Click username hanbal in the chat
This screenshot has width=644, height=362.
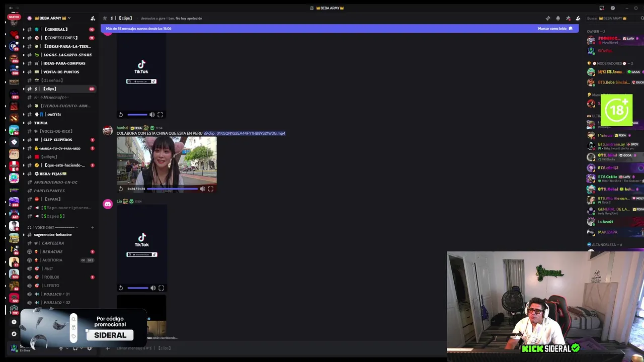pos(122,128)
